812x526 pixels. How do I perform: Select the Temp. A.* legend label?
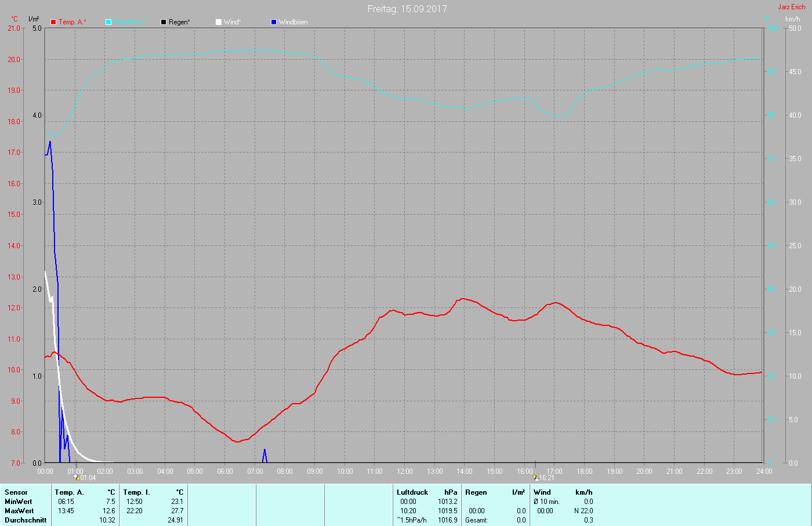pos(72,22)
